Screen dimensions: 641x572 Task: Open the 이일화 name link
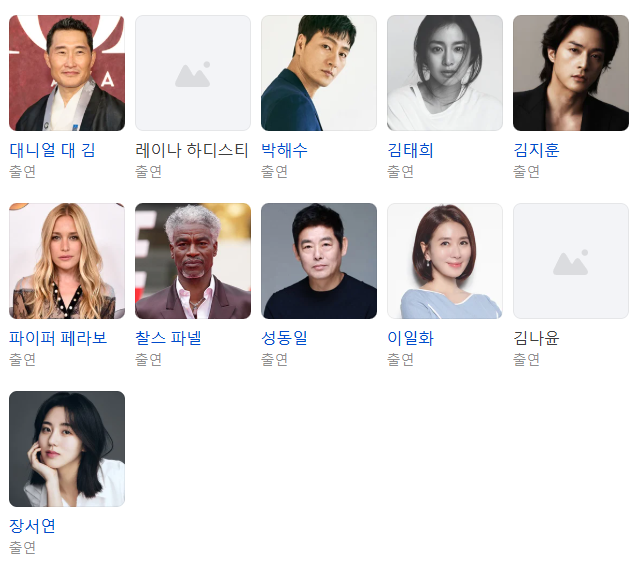[x=410, y=338]
